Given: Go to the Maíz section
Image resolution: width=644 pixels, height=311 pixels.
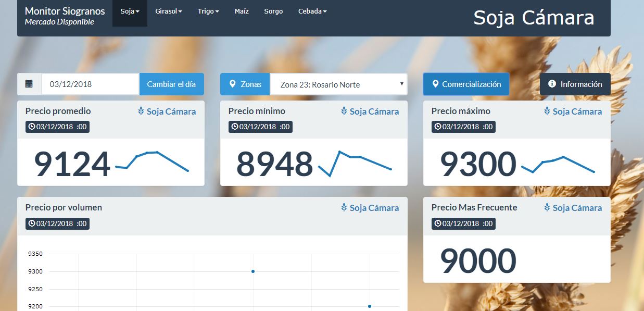Looking at the screenshot, I should [x=242, y=11].
